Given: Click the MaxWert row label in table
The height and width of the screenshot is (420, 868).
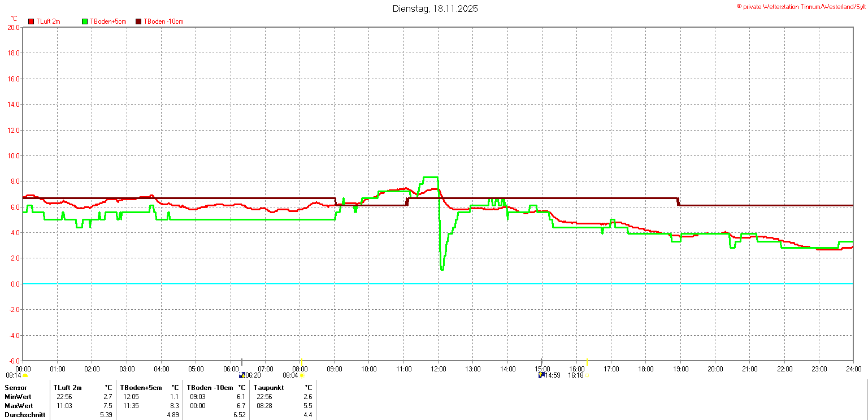Looking at the screenshot, I should click(19, 406).
